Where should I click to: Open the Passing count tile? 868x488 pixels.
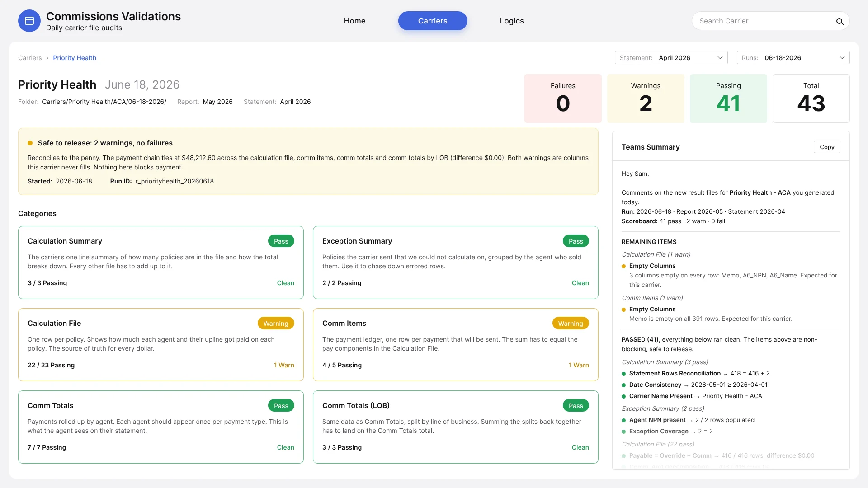(728, 99)
